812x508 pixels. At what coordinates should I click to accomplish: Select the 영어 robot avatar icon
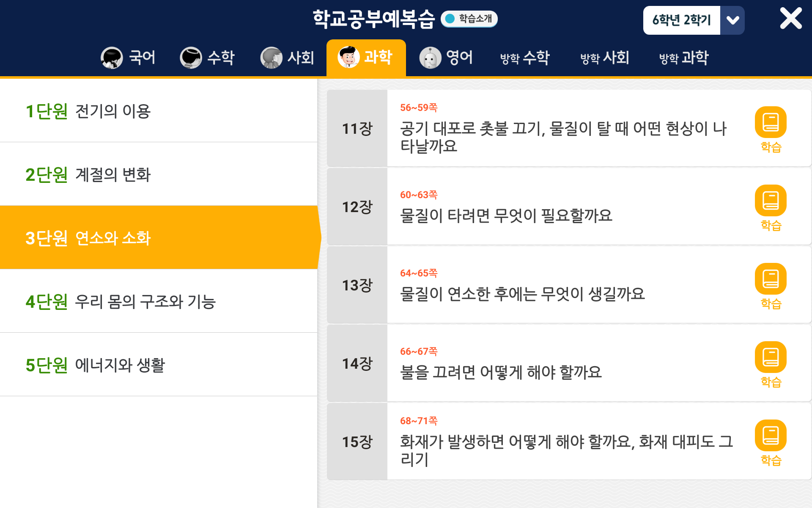(x=430, y=58)
